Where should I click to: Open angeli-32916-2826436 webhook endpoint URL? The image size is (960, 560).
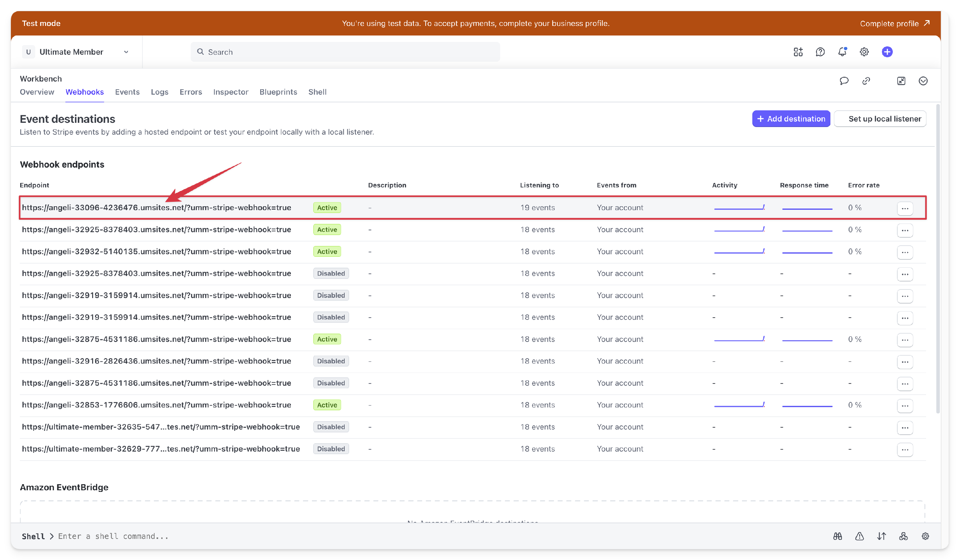click(x=156, y=361)
